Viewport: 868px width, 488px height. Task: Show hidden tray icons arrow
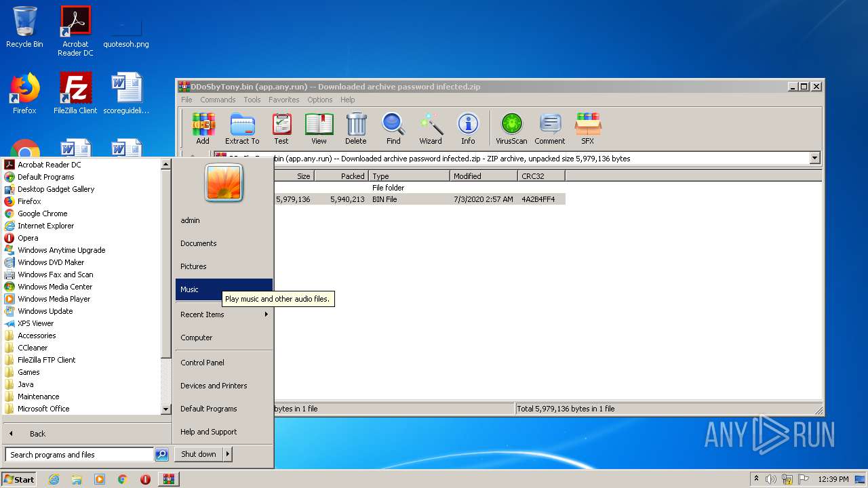(x=757, y=479)
